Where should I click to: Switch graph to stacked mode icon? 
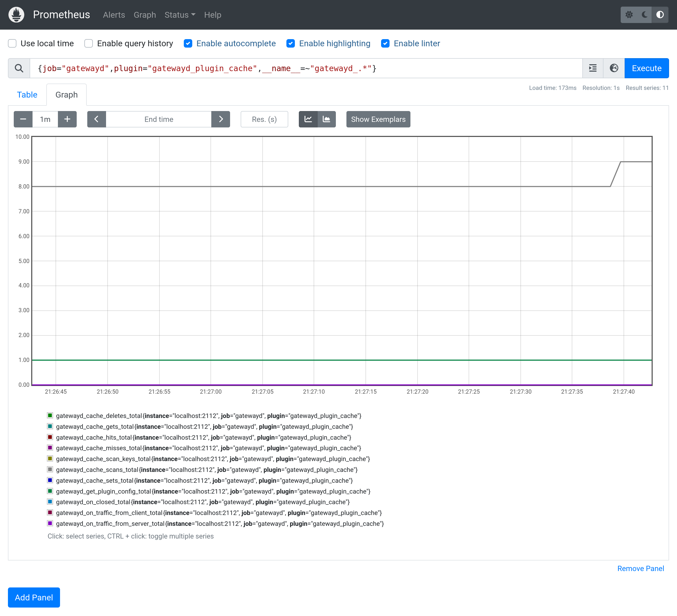(x=326, y=119)
